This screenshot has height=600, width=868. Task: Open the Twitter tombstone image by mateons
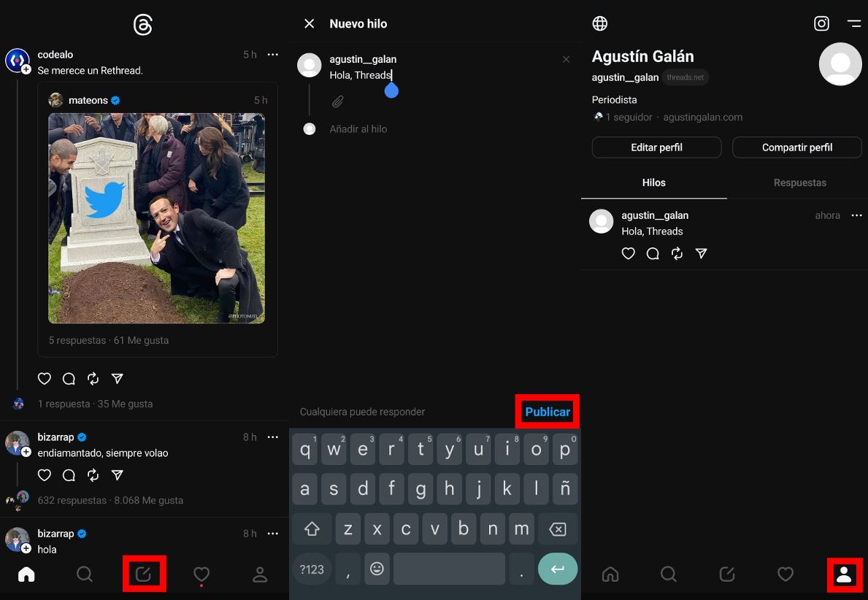tap(156, 218)
